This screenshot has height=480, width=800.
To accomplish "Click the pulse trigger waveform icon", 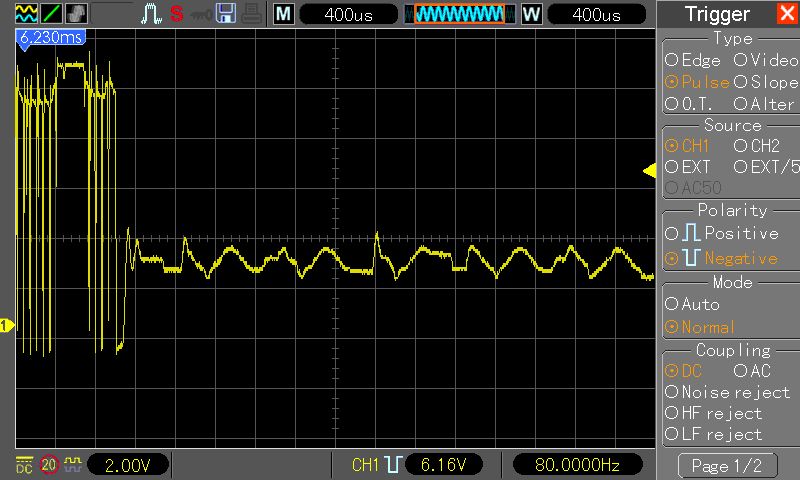I will [x=151, y=14].
